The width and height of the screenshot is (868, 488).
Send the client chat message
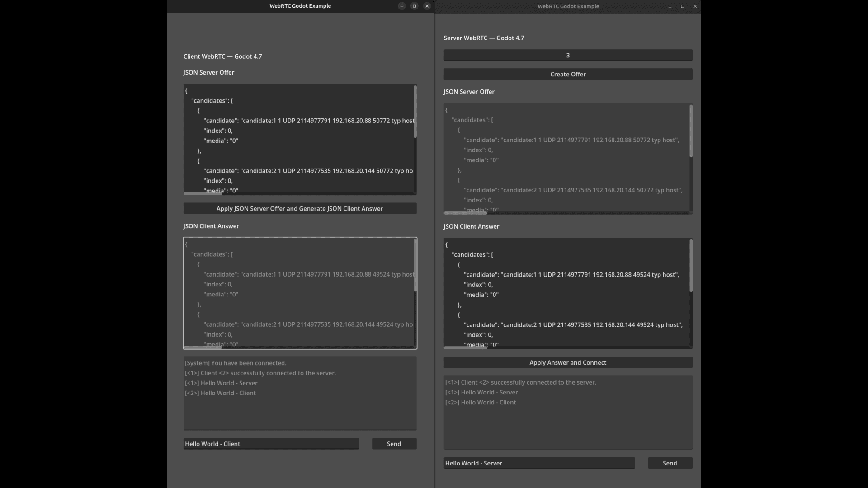pyautogui.click(x=394, y=444)
